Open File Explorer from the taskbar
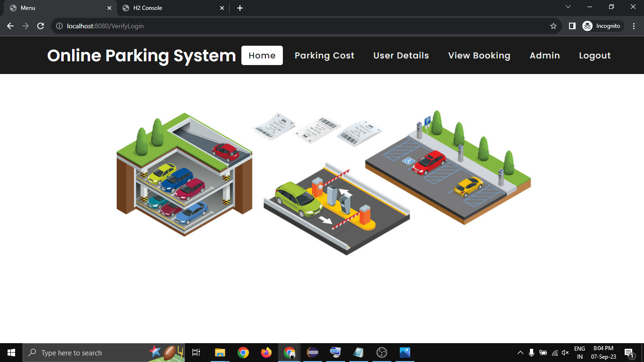 click(220, 353)
